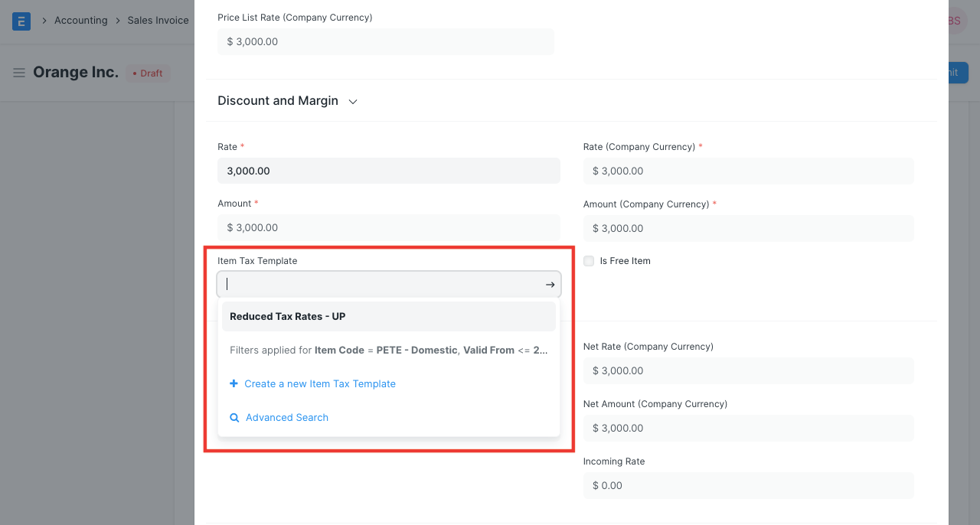The height and width of the screenshot is (525, 980).
Task: Enable the Is Free Item checkbox
Action: pos(588,261)
